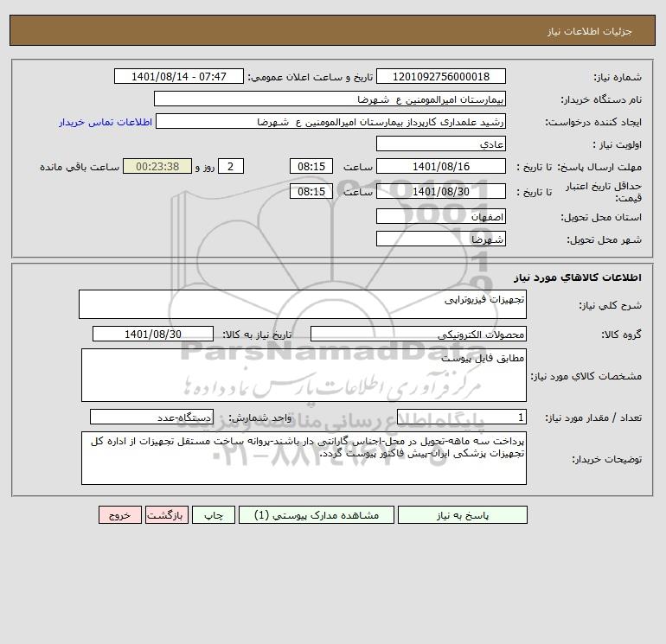Click the جزئیات اطلاعات نیاز header title

coord(590,31)
